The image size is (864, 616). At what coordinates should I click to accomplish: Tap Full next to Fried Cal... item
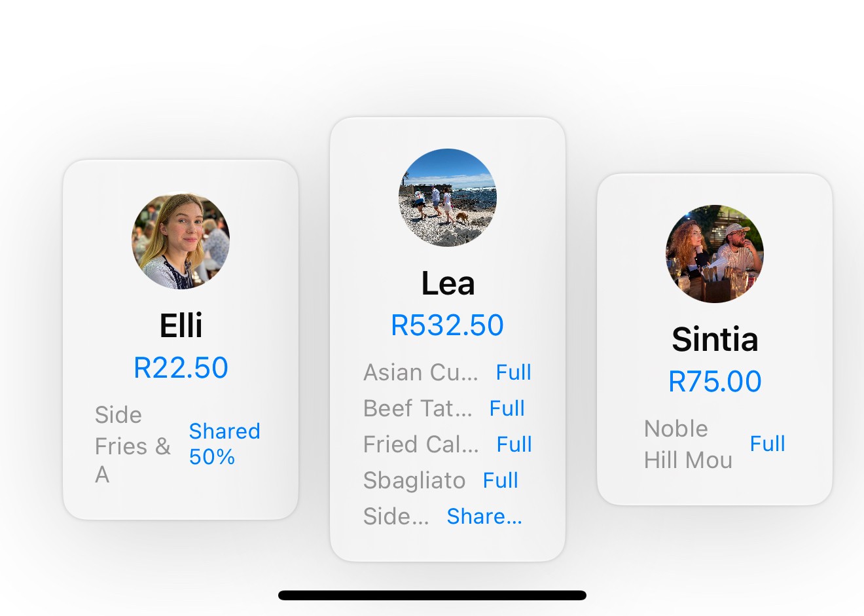click(514, 444)
